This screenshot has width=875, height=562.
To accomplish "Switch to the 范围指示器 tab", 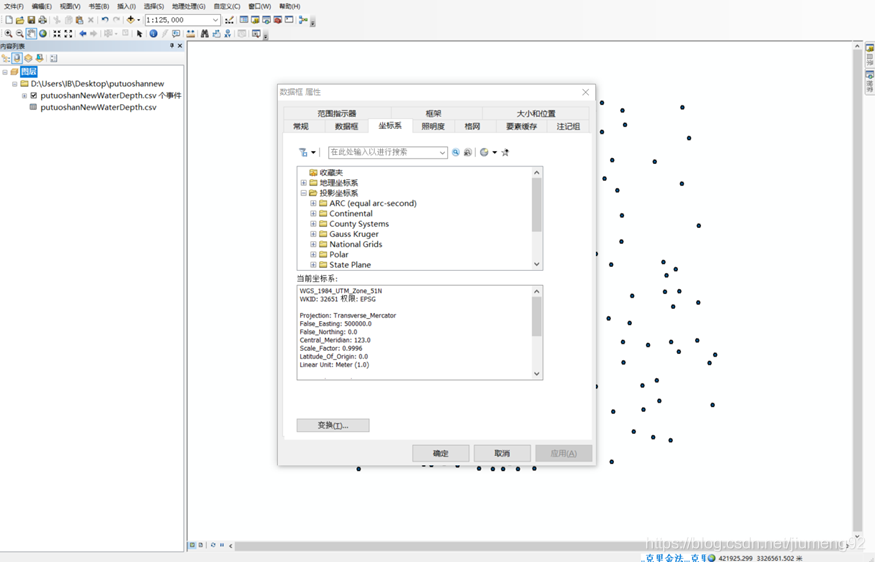I will point(337,113).
